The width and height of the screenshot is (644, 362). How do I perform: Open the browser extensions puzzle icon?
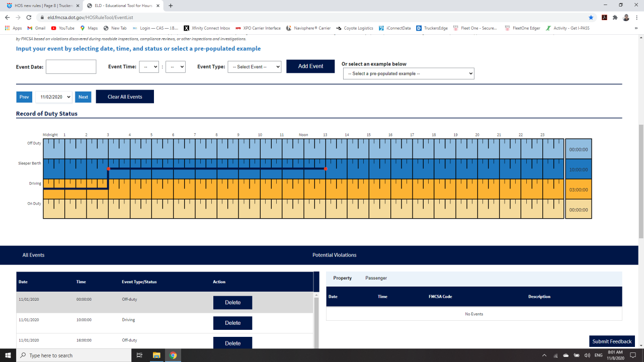[x=615, y=17]
